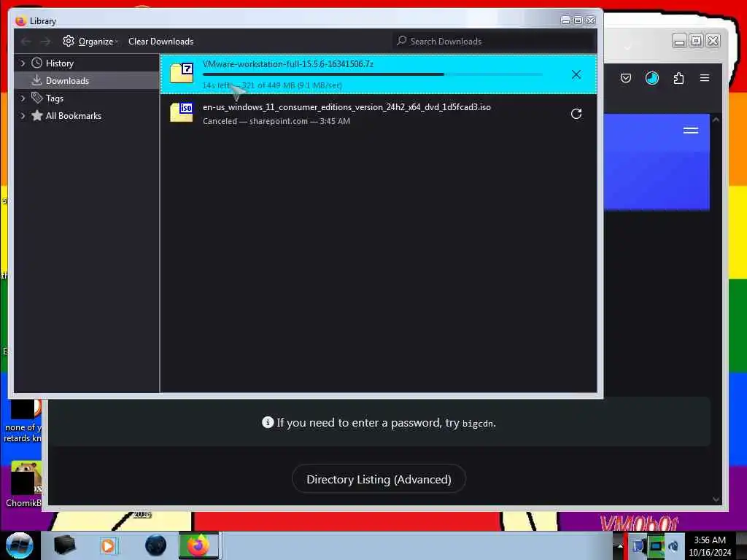Select VMware-workstation-full-15.5.6 file name
Screen dimensions: 747x560
point(287,64)
